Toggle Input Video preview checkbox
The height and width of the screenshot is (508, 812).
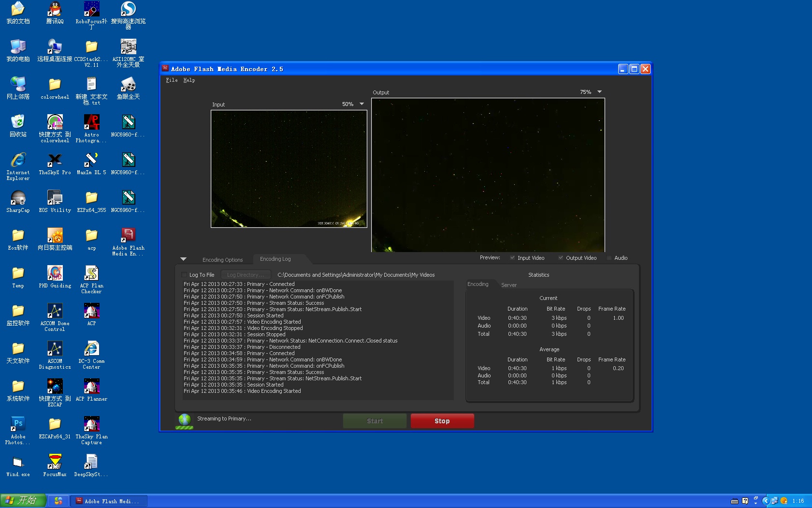point(512,258)
